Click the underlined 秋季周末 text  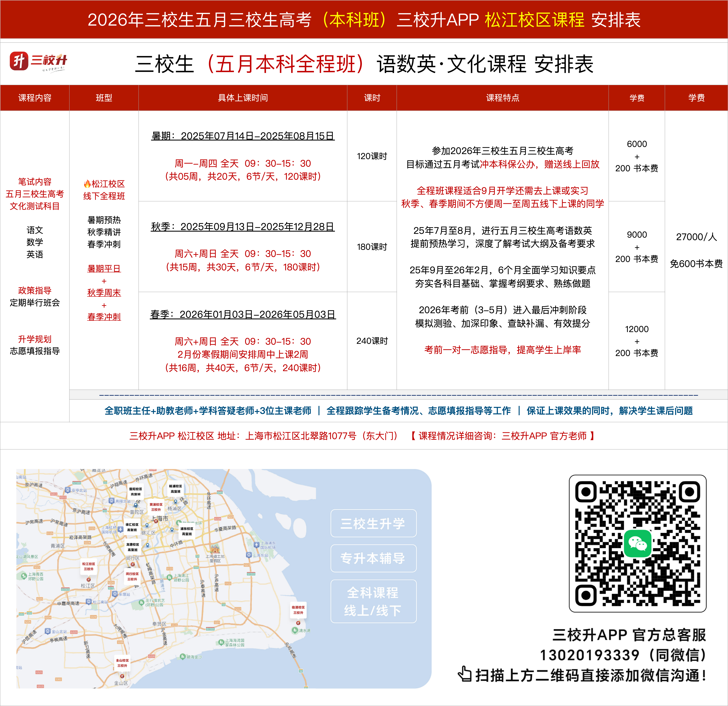pyautogui.click(x=104, y=293)
